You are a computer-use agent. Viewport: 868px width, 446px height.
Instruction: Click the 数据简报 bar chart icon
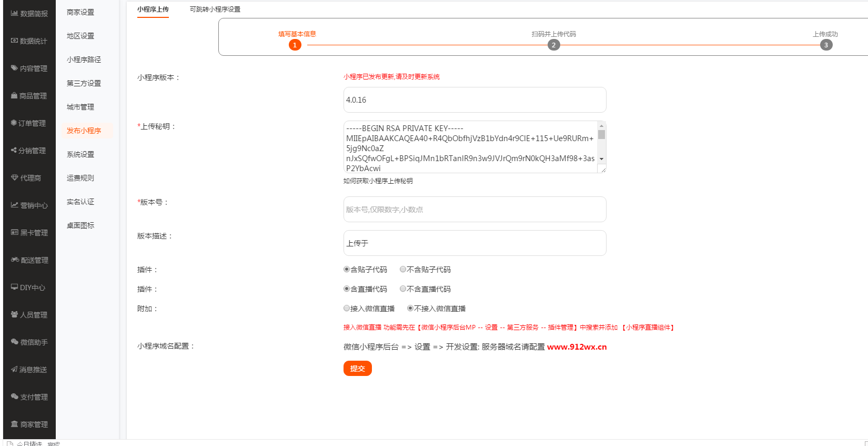[14, 14]
